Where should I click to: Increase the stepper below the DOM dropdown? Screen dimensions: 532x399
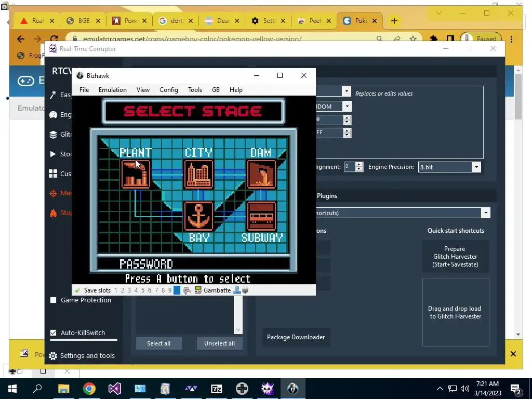click(x=347, y=117)
